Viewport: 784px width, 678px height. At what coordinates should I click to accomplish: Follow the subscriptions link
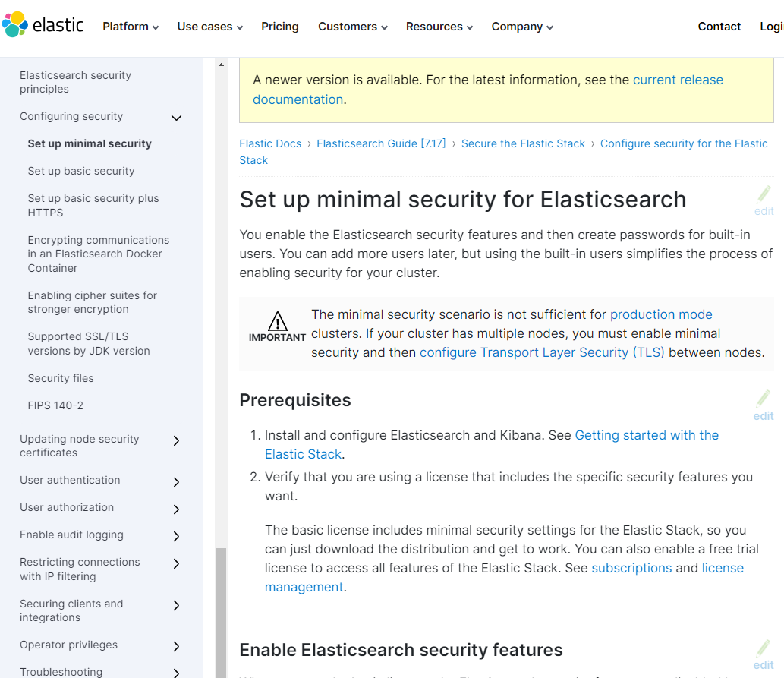[x=631, y=568]
